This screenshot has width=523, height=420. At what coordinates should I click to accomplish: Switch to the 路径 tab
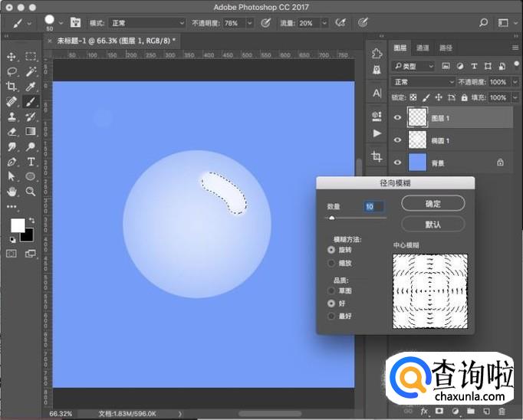pos(446,48)
